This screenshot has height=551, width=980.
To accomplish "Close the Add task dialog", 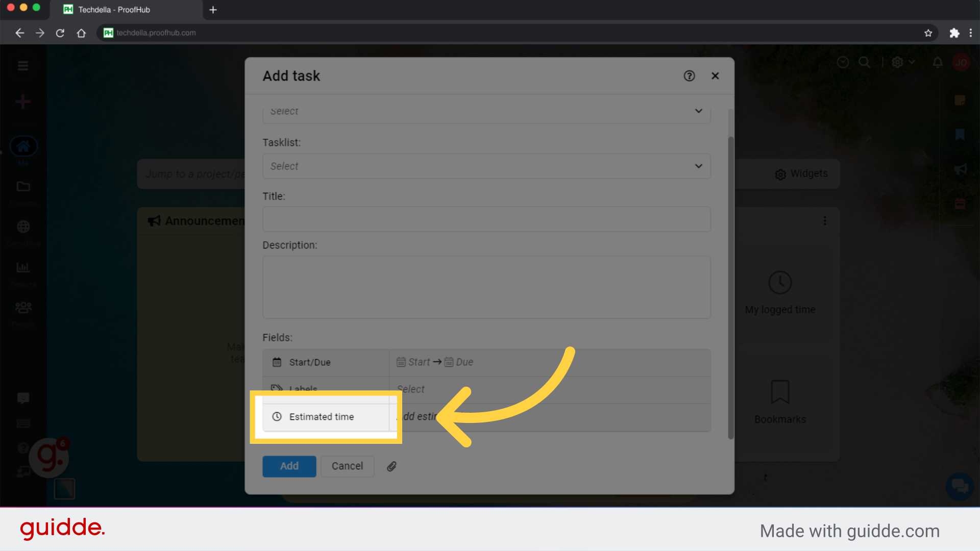I will coord(715,76).
